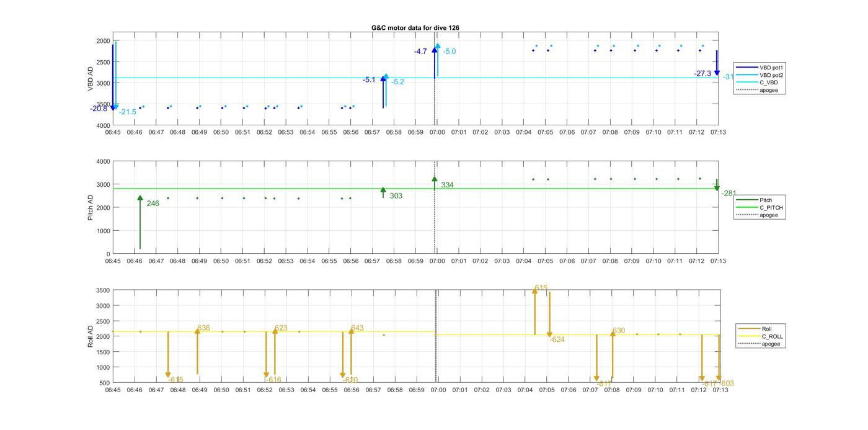Click the '2500' tick on the VBD y-axis

coord(103,62)
